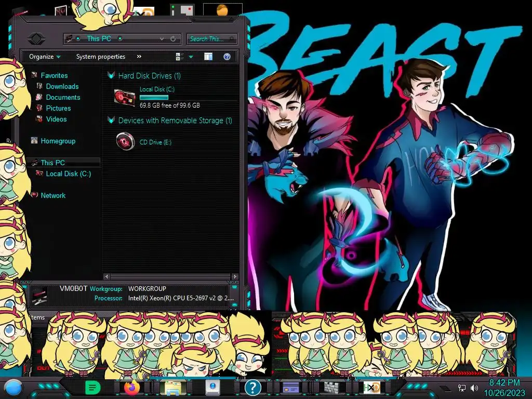Image resolution: width=532 pixels, height=399 pixels.
Task: Select the CD Drive (E:) disc icon
Action: tap(125, 141)
